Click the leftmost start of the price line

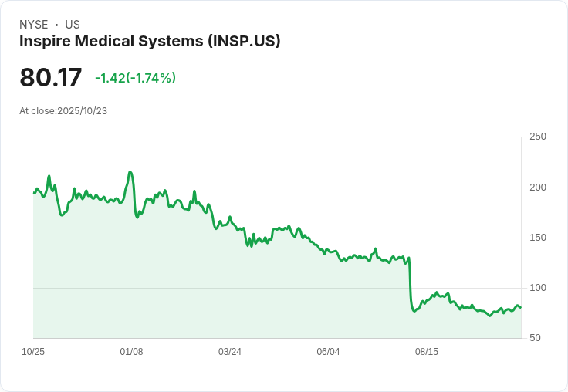pos(34,192)
